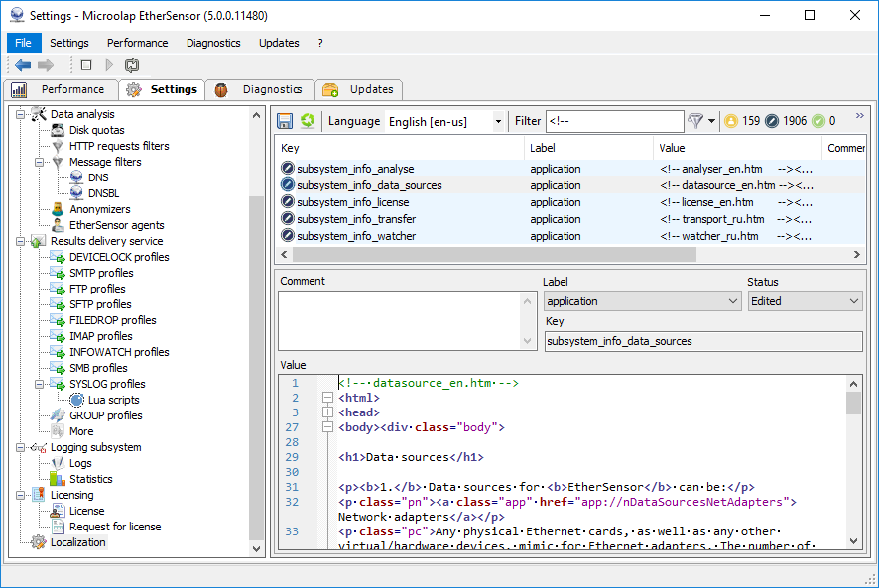Click the refresh toolbar icon
The image size is (879, 588).
click(x=132, y=65)
